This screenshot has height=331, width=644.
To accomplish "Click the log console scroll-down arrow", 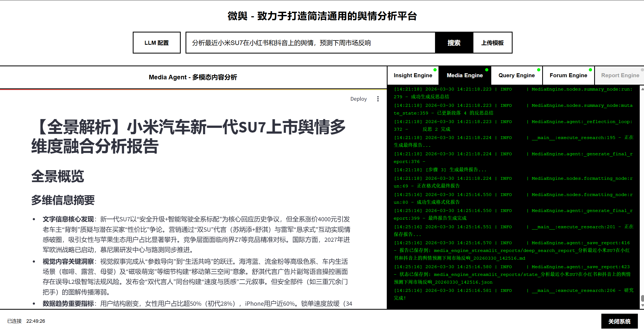I will click(642, 305).
